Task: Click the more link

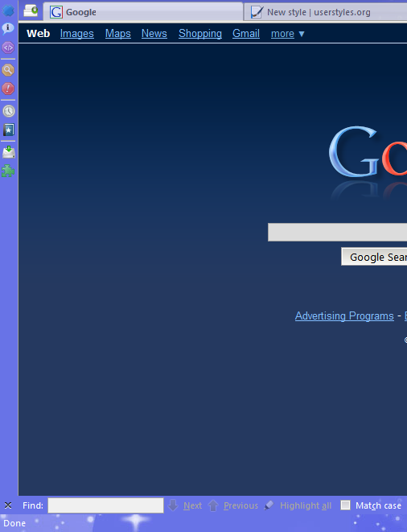Action: click(x=282, y=34)
